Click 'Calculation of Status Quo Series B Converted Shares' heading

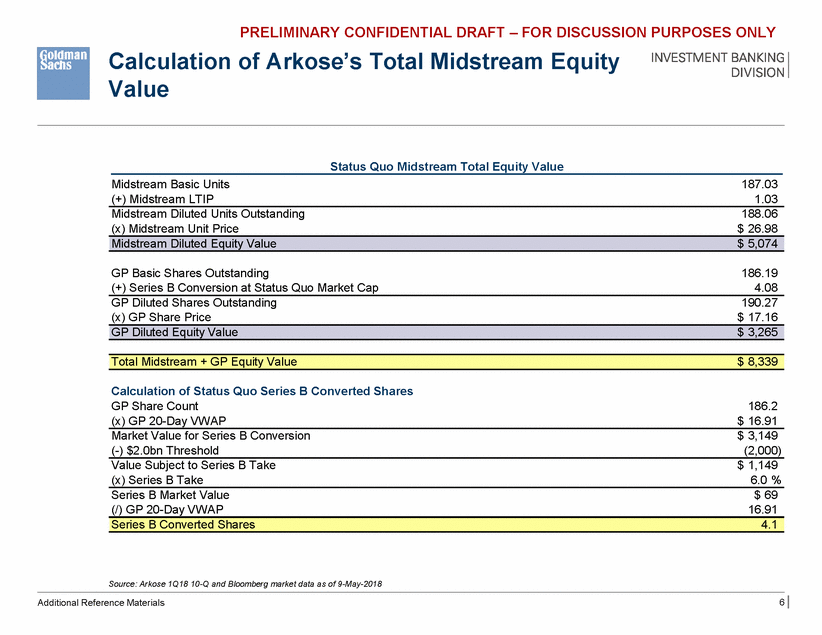[262, 391]
